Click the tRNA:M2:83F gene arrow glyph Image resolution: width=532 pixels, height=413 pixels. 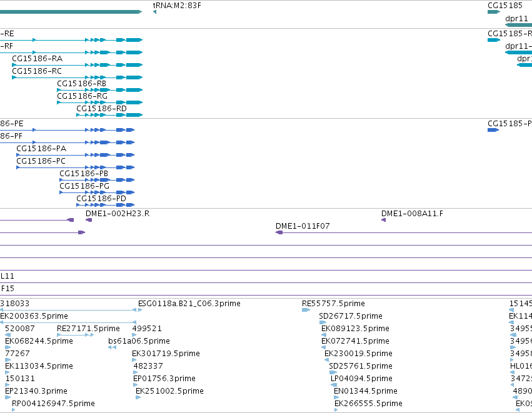[x=154, y=12]
